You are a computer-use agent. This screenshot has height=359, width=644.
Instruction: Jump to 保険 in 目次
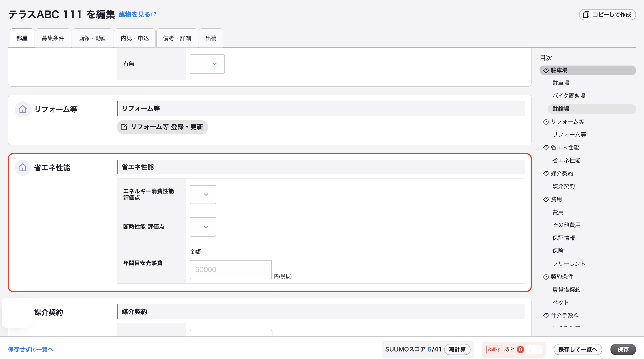558,251
